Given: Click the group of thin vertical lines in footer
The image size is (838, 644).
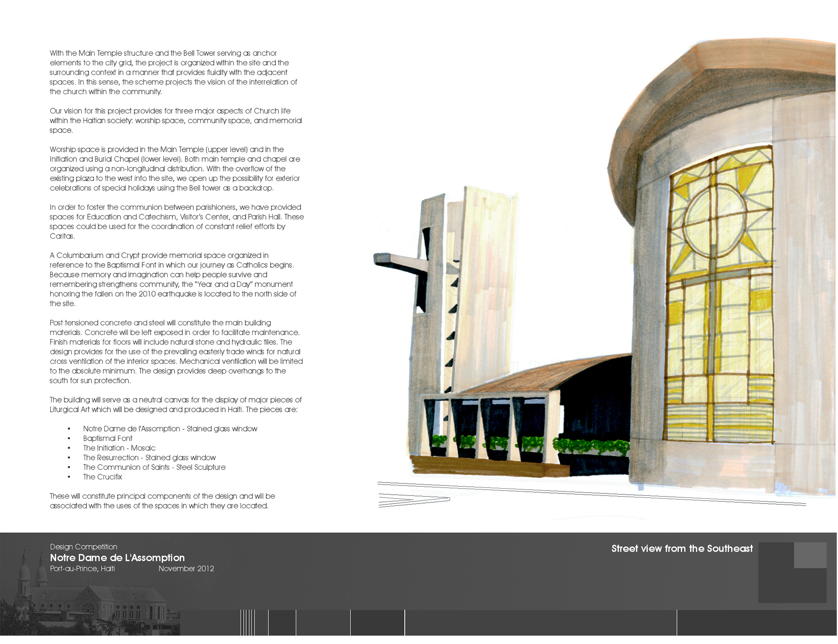Looking at the screenshot, I should [247, 623].
